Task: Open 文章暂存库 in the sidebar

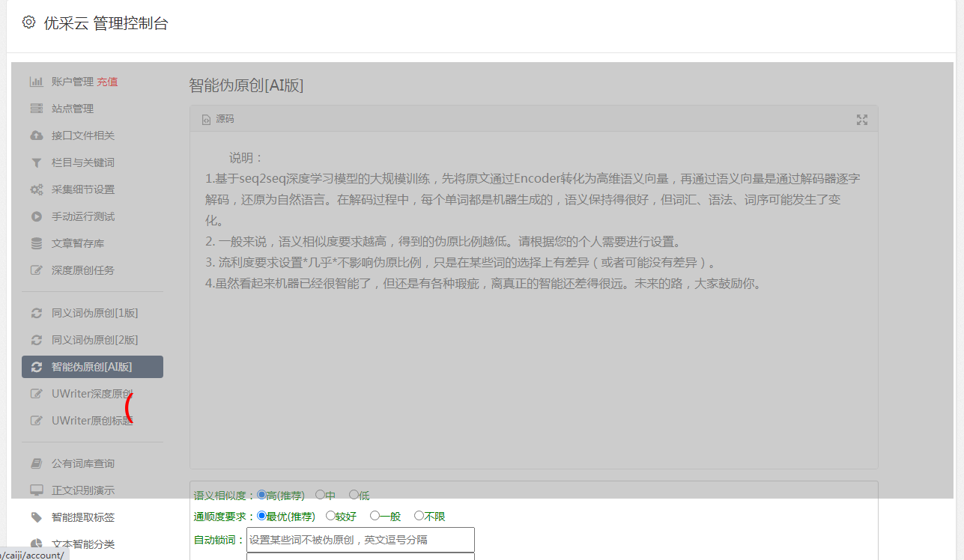Action: 78,243
